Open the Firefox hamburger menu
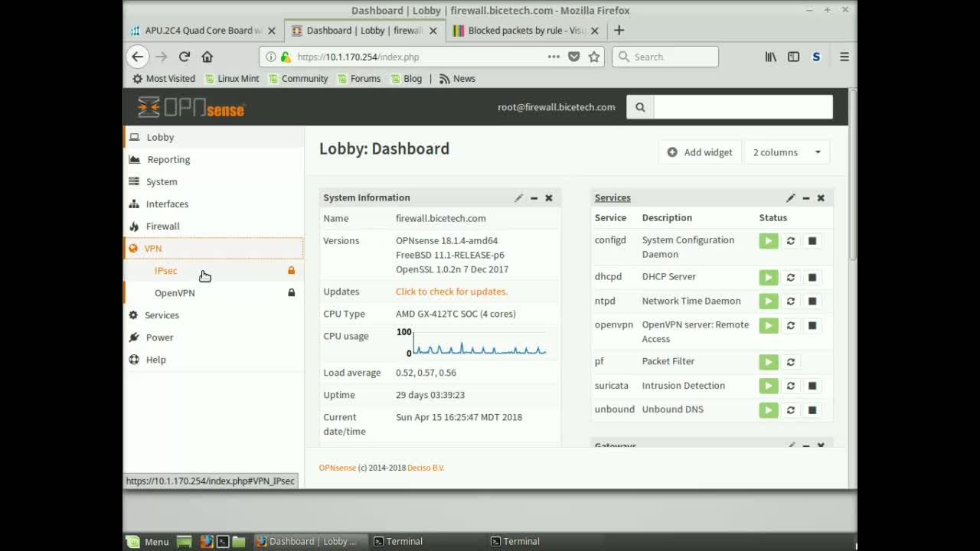The width and height of the screenshot is (980, 551). coord(844,57)
